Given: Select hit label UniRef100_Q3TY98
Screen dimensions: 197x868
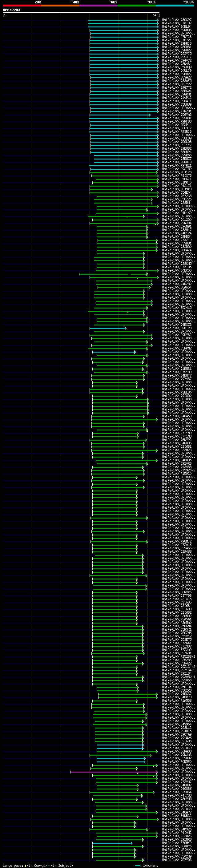Looking at the screenshot, I should [177, 595].
